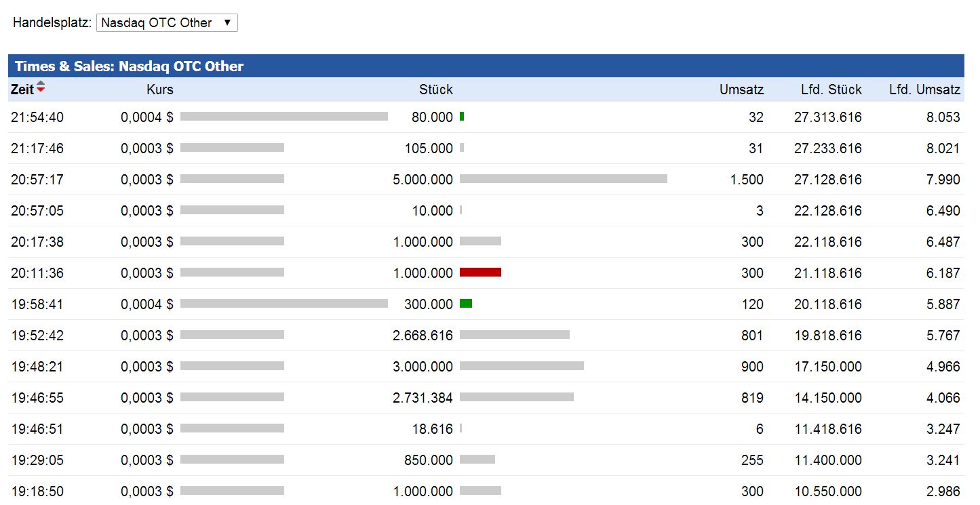Image resolution: width=980 pixels, height=505 pixels.
Task: Click the green volume bar in 21:54:40 row
Action: point(462,117)
